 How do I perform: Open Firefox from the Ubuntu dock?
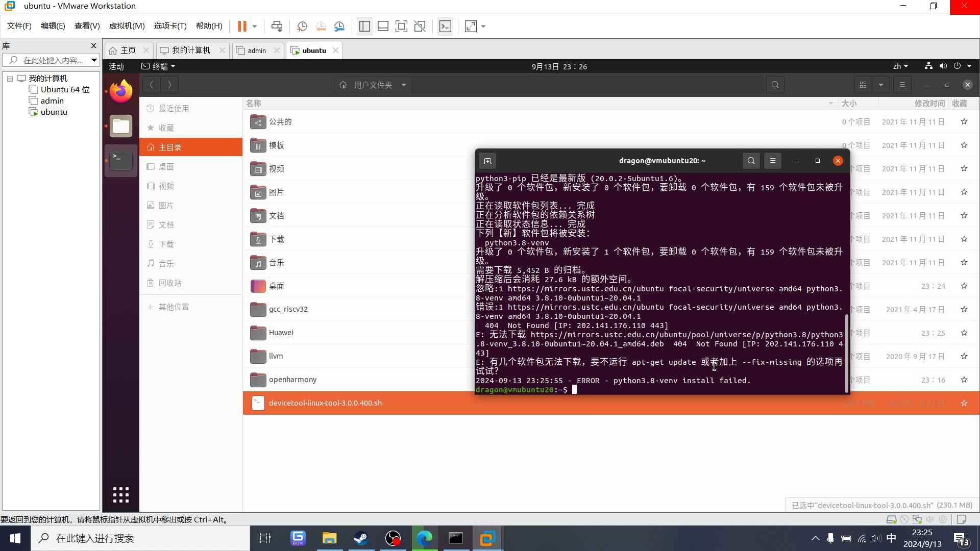pyautogui.click(x=121, y=91)
